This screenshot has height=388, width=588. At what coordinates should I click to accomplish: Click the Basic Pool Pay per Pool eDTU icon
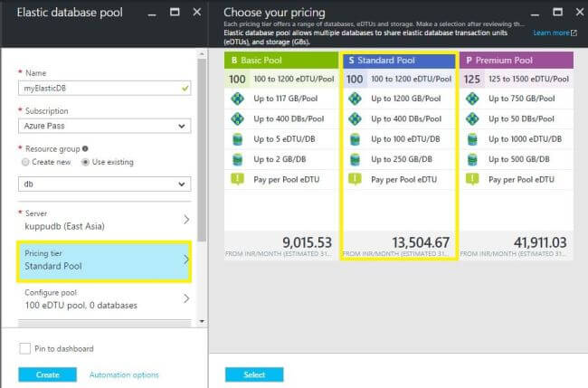point(237,180)
